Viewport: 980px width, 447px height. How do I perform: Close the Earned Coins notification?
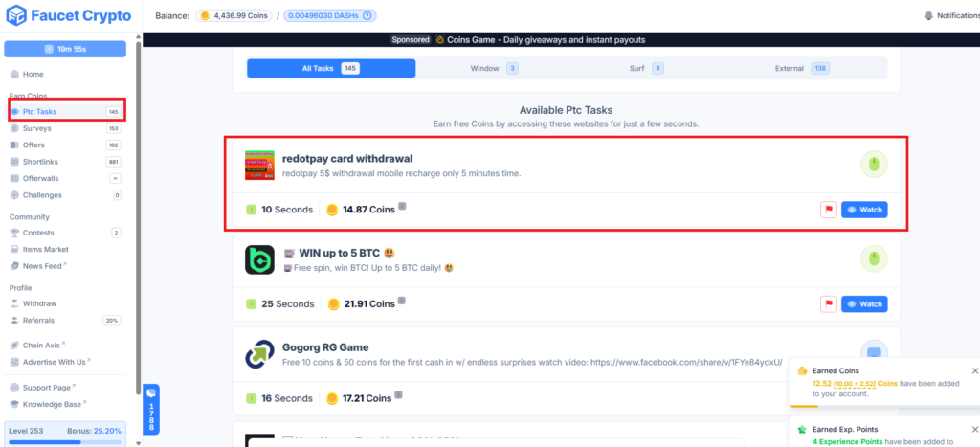[974, 371]
